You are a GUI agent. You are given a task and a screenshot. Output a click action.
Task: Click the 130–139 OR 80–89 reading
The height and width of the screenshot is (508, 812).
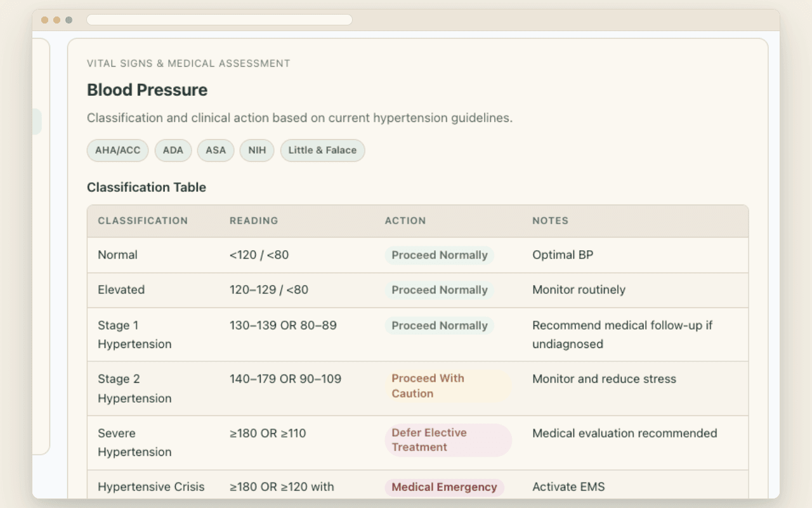tap(283, 325)
